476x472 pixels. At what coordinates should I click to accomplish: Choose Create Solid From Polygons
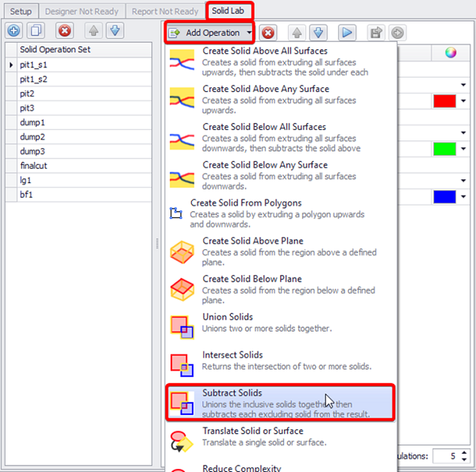tap(281, 213)
